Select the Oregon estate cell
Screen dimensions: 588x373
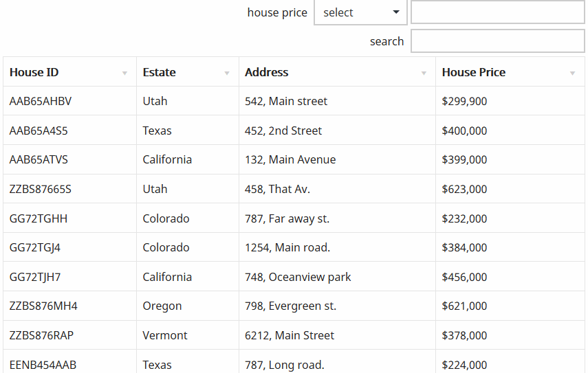click(188, 306)
